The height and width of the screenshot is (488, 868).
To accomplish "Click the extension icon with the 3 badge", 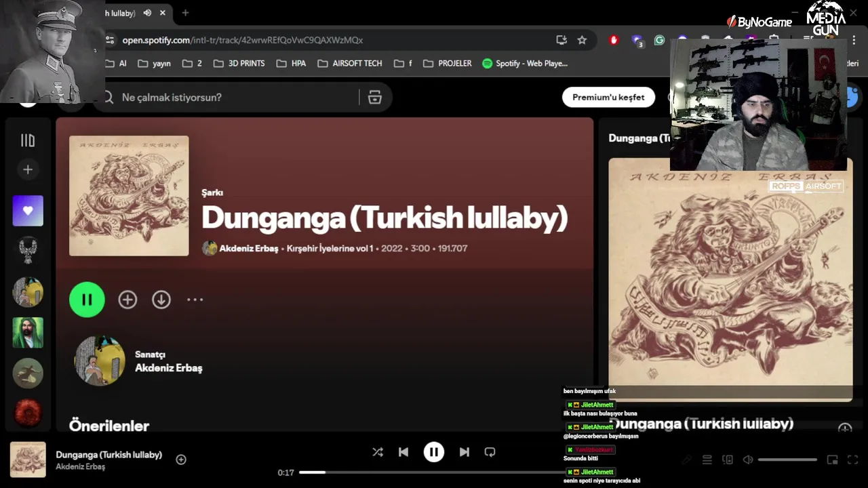I will point(637,41).
